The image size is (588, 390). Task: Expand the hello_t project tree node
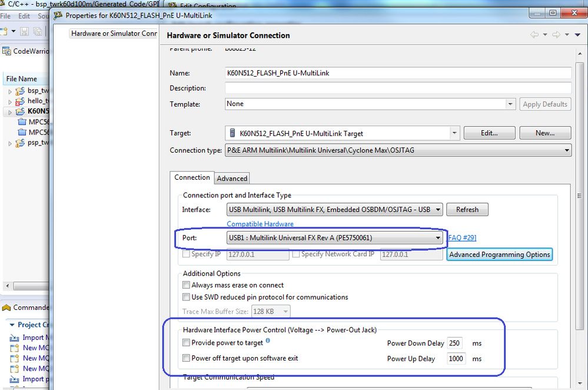[x=10, y=101]
